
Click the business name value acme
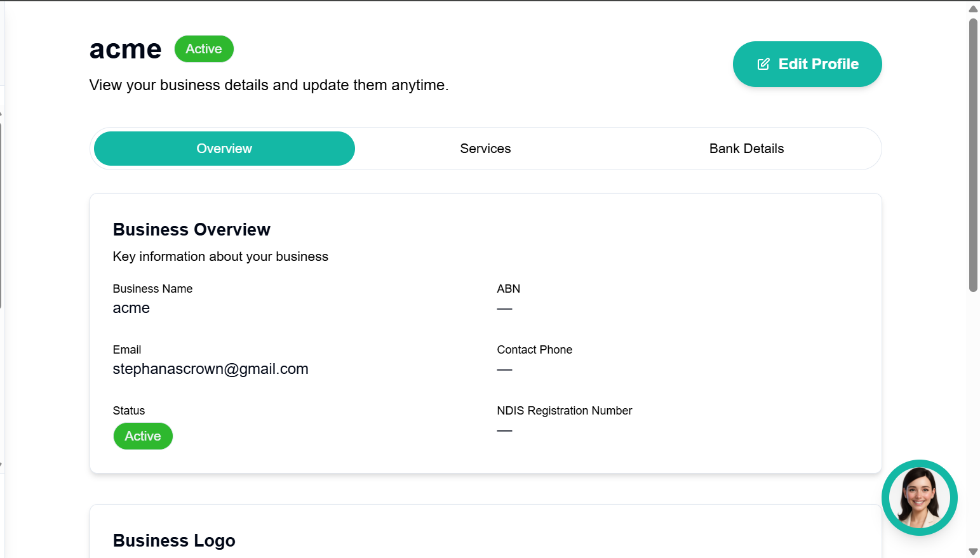click(x=131, y=308)
